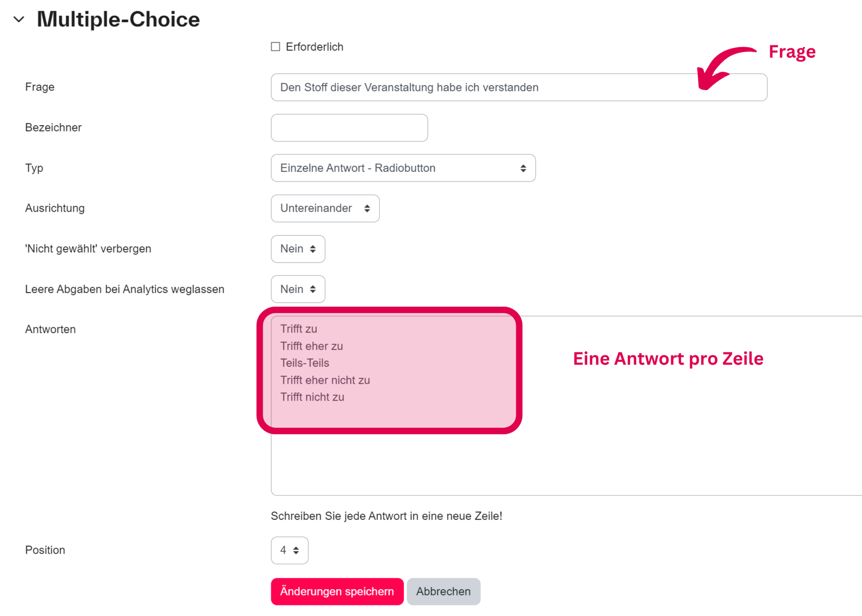This screenshot has height=616, width=862.
Task: Click the 'Trifft zu' first answer line
Action: tap(298, 329)
